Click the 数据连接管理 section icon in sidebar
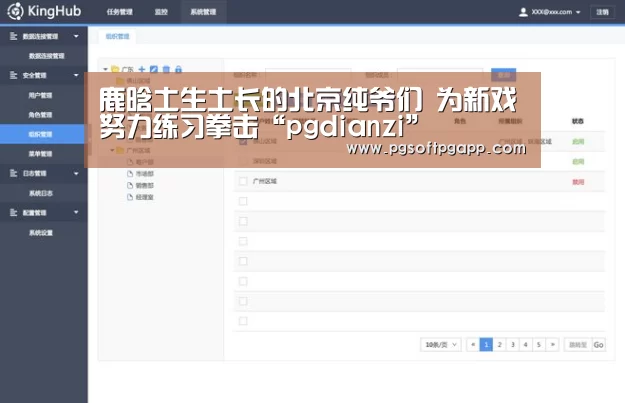 tap(14, 36)
